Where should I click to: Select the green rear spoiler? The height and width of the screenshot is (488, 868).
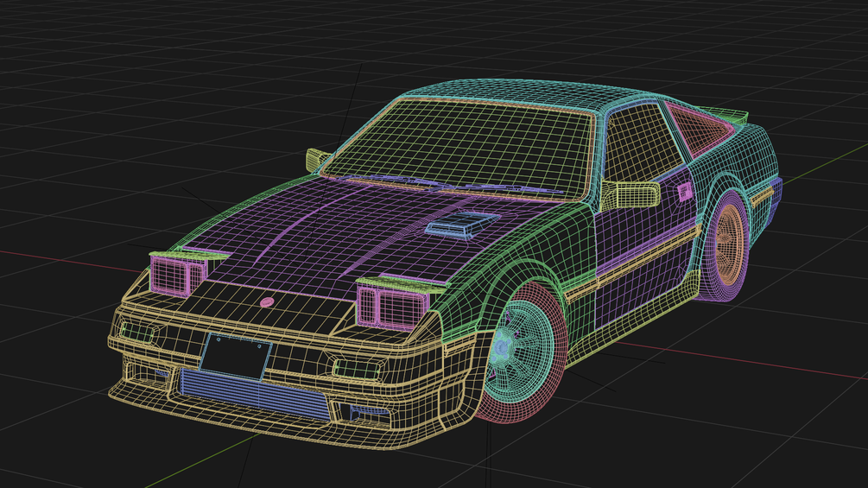(x=722, y=113)
